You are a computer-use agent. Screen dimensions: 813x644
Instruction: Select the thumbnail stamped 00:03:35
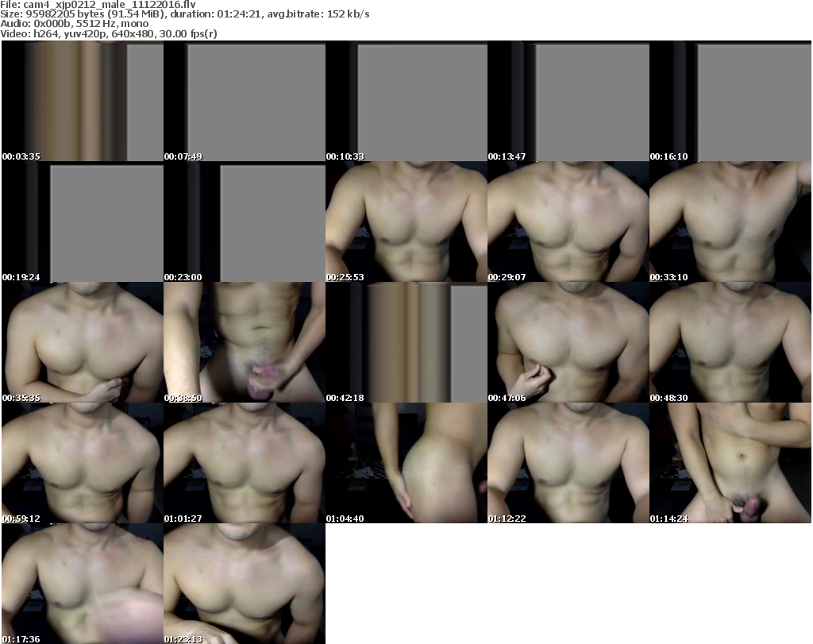tap(83, 101)
